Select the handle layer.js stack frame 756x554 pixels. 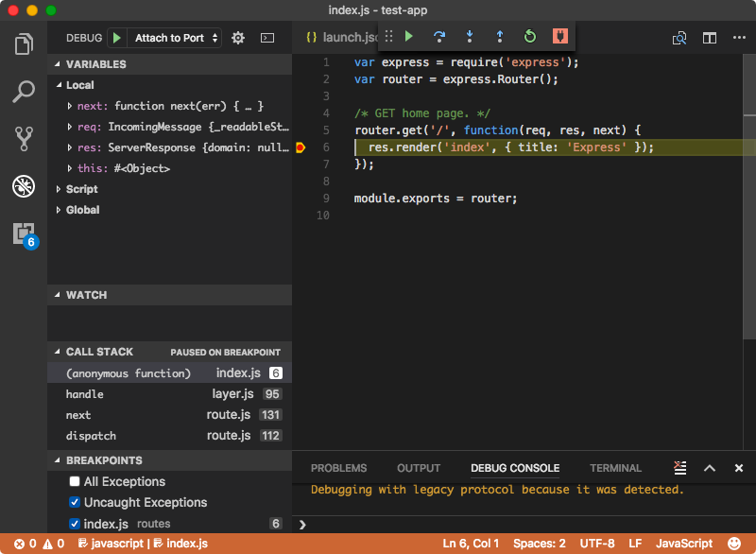coord(169,394)
